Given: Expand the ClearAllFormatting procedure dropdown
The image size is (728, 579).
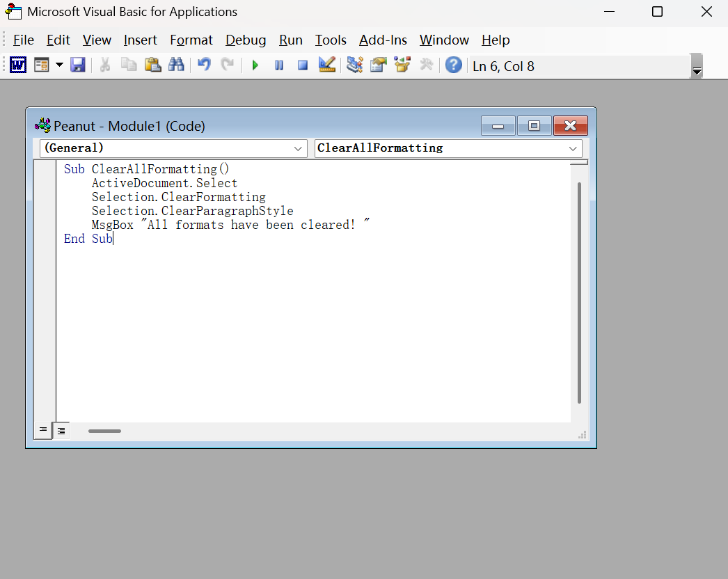Looking at the screenshot, I should pos(573,148).
